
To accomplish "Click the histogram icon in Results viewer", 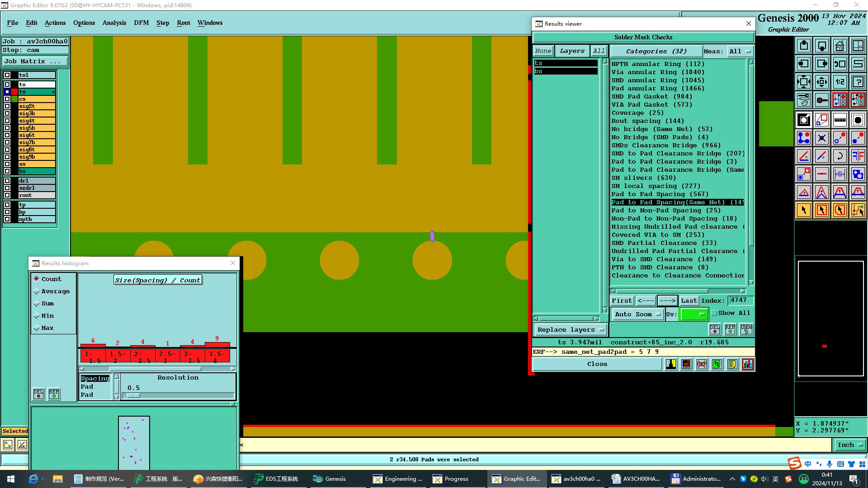I will pos(748,364).
